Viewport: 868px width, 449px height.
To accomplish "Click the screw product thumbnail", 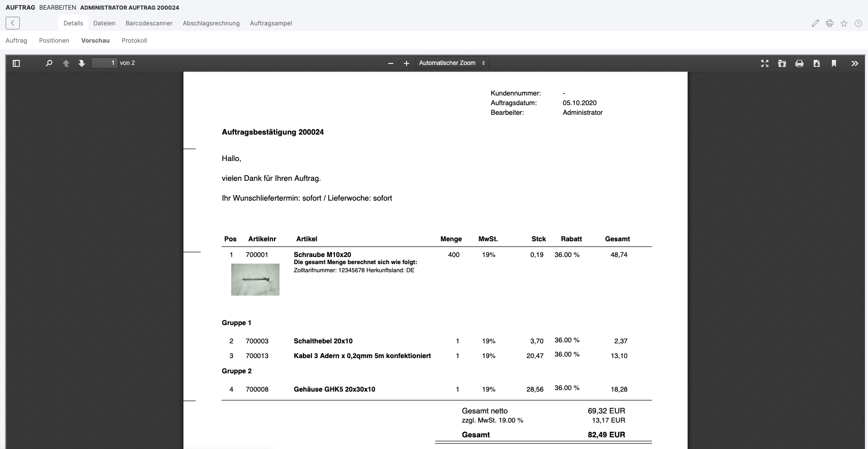I will point(255,279).
